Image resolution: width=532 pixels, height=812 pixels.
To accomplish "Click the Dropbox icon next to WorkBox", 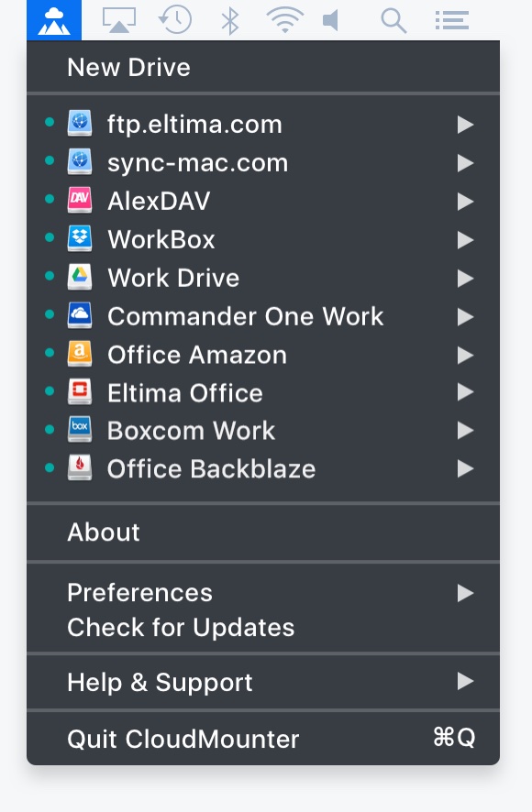I will pos(79,238).
